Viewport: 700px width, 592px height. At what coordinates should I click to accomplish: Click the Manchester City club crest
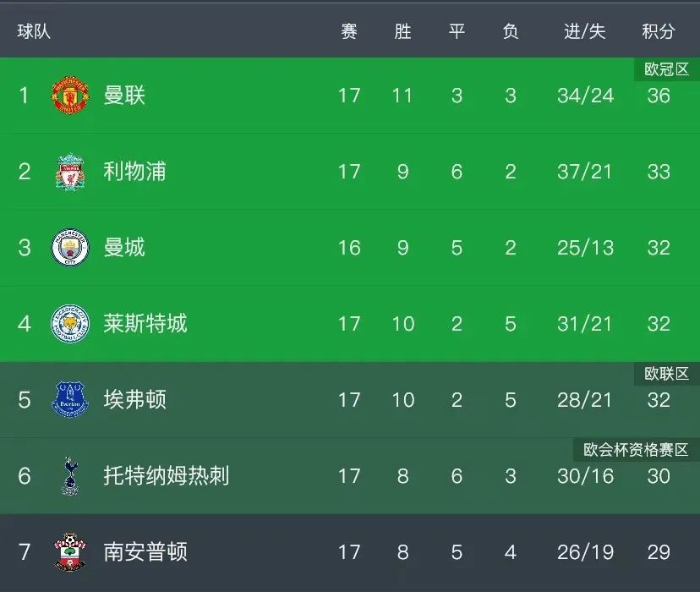pyautogui.click(x=70, y=248)
